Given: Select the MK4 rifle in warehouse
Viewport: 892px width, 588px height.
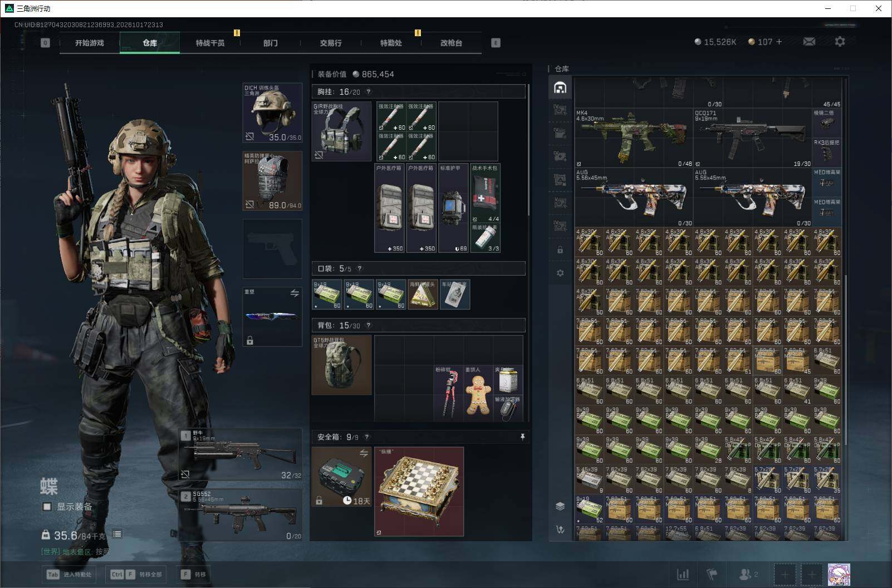Looking at the screenshot, I should pos(634,138).
